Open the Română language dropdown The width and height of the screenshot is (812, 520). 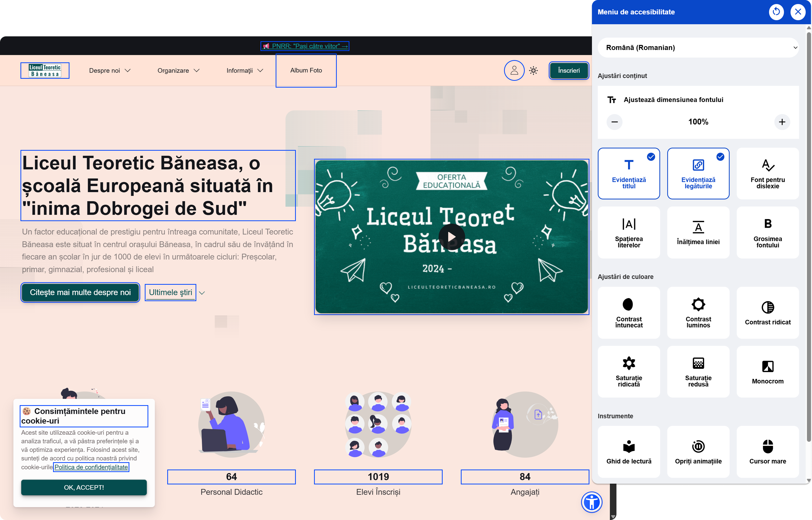(698, 48)
